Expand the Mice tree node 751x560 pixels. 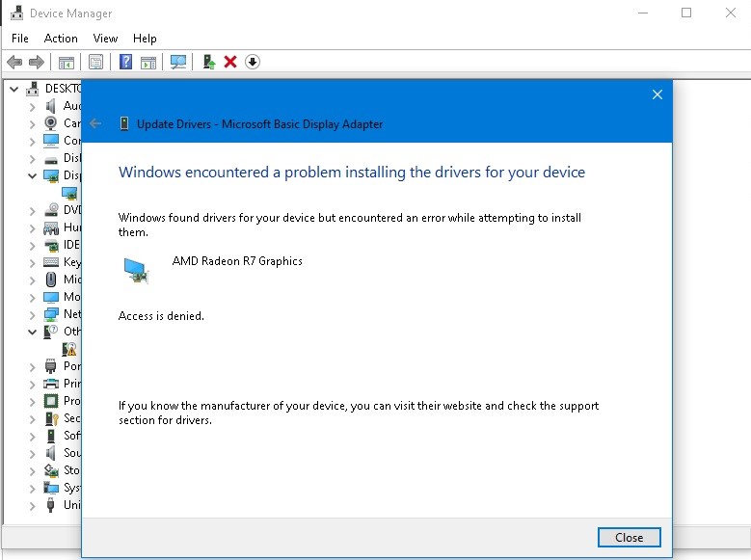coord(32,280)
